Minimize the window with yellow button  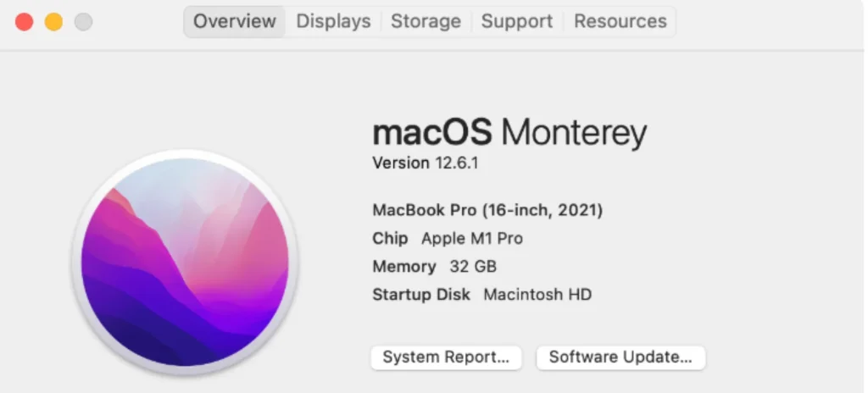[x=53, y=22]
